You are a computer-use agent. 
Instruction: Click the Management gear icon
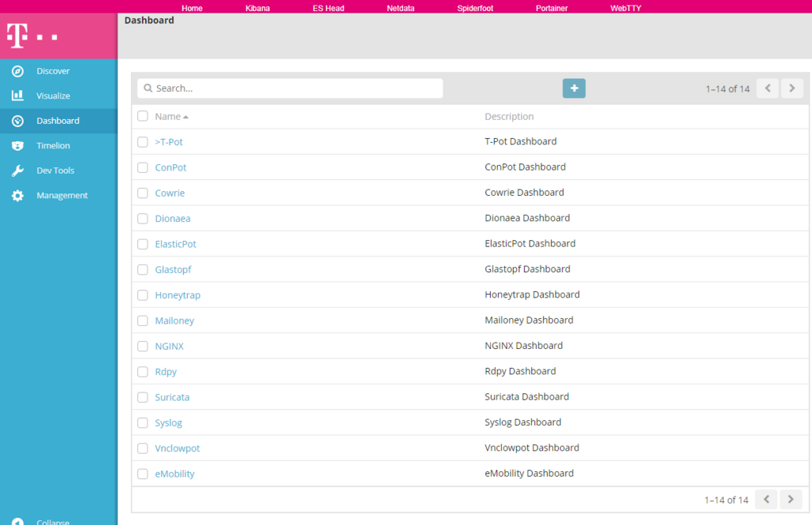click(17, 195)
